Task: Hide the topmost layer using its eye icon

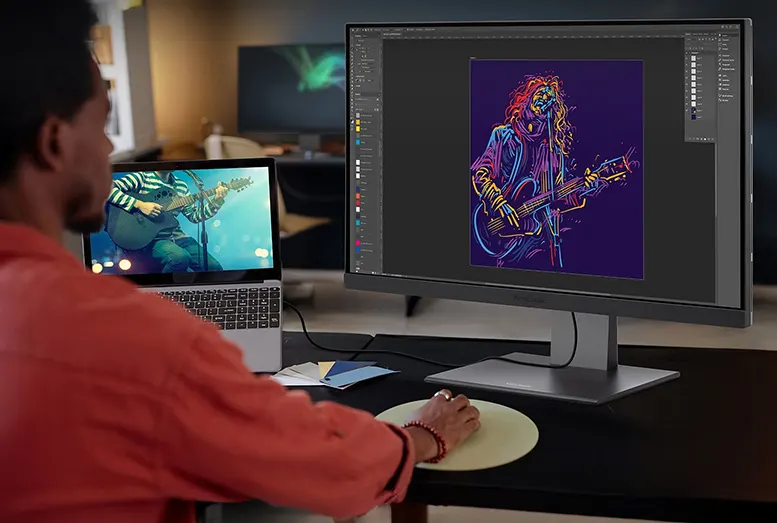Action: click(x=688, y=60)
